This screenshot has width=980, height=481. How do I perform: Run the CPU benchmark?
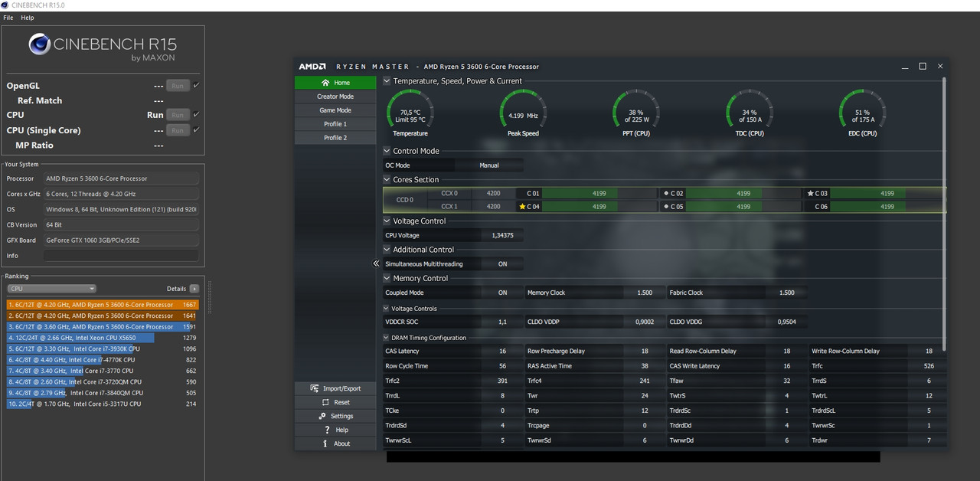(178, 115)
